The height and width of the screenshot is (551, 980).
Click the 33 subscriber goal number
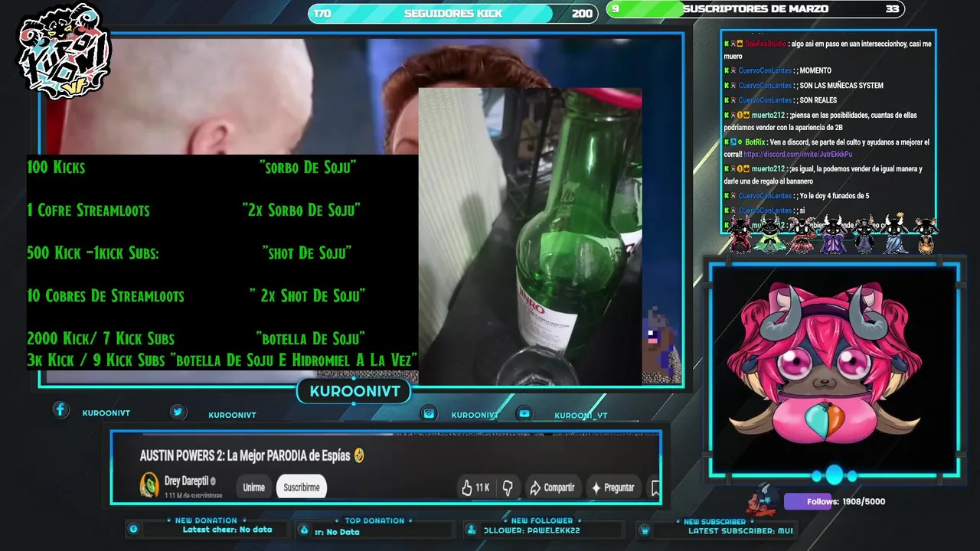pyautogui.click(x=892, y=9)
